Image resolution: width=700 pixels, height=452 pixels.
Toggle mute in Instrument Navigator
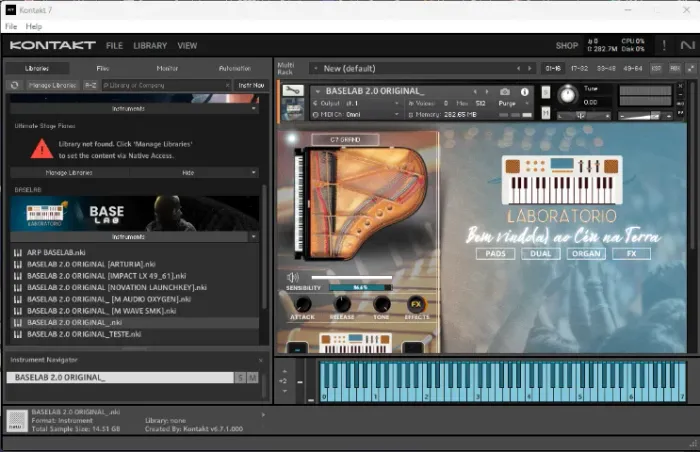coord(253,378)
